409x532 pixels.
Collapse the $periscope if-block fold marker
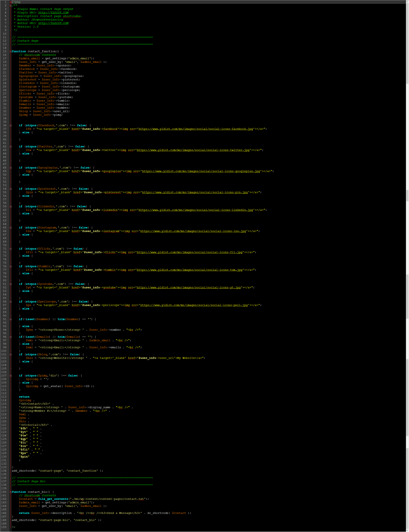click(x=11, y=302)
